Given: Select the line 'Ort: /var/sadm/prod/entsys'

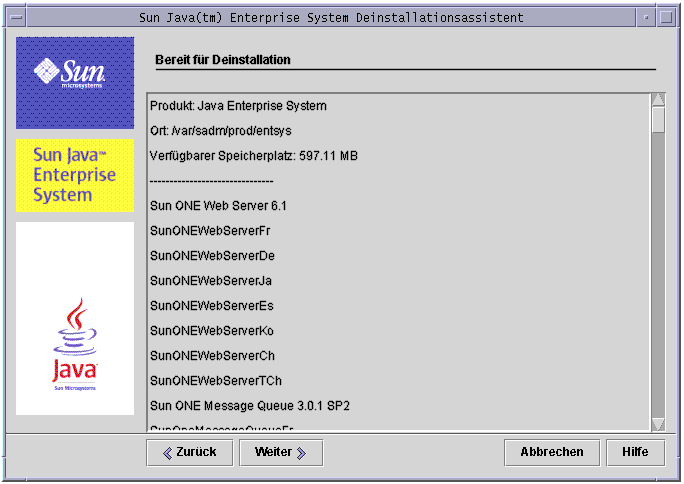Looking at the screenshot, I should 221,131.
